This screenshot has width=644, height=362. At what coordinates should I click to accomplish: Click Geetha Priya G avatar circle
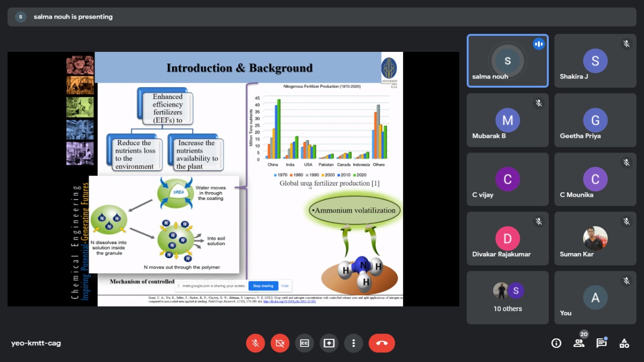[595, 120]
